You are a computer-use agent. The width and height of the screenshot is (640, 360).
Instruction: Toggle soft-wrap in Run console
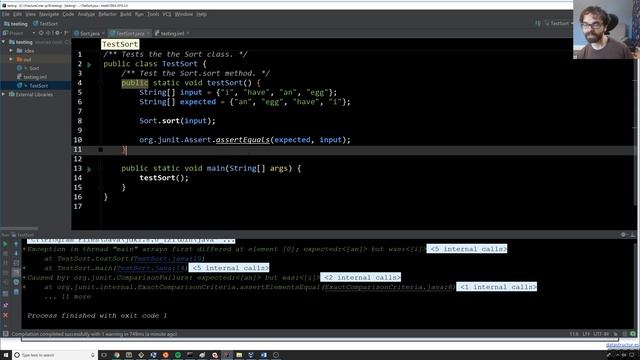coord(16,263)
